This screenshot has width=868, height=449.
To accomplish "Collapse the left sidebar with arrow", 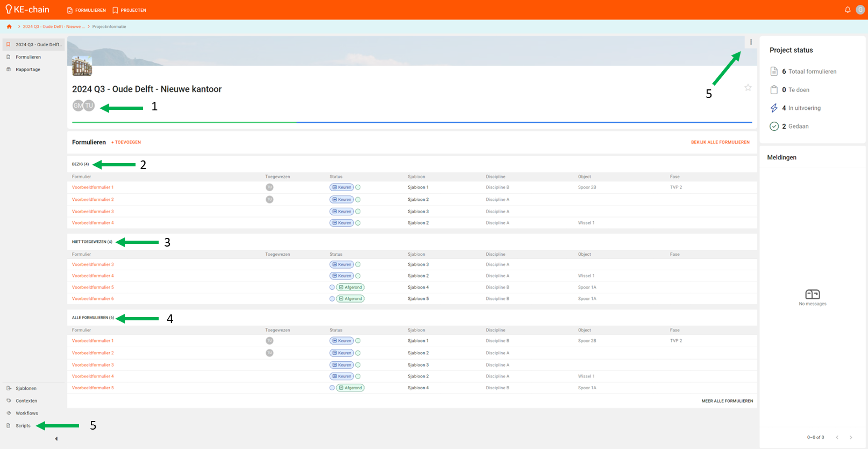I will click(56, 439).
